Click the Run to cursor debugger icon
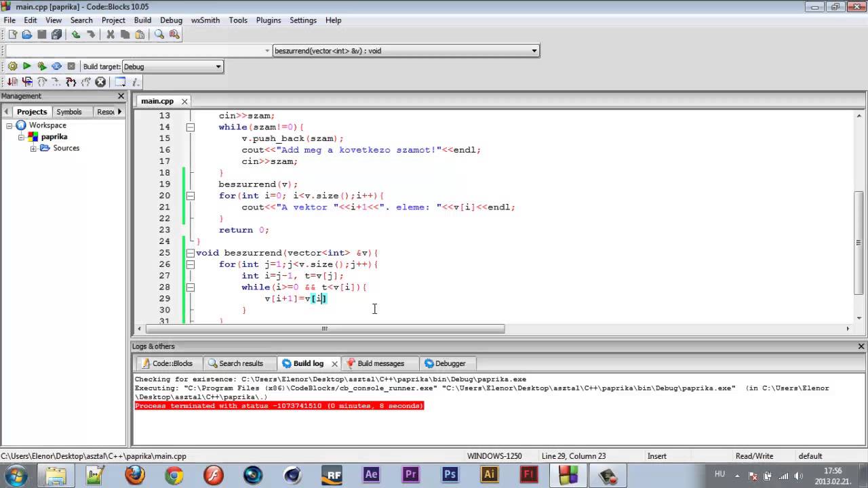Viewport: 868px width, 488px height. (27, 82)
